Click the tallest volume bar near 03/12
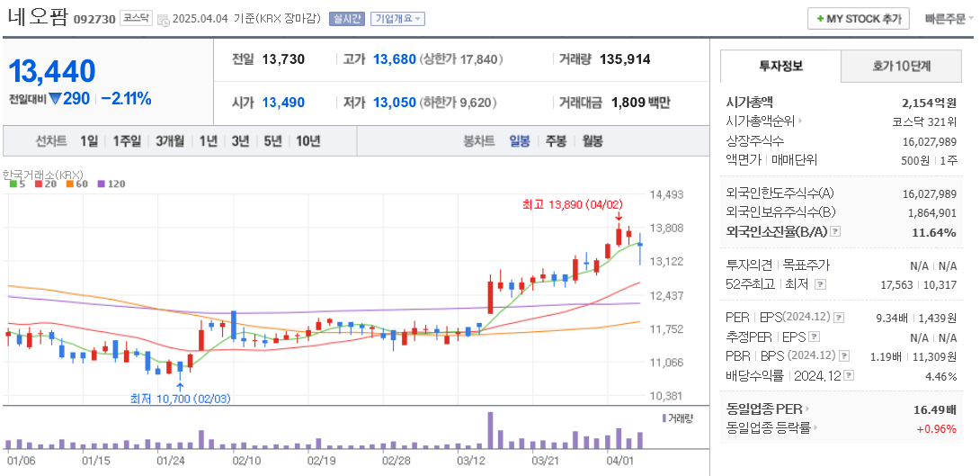The width and height of the screenshot is (980, 476). 490,430
